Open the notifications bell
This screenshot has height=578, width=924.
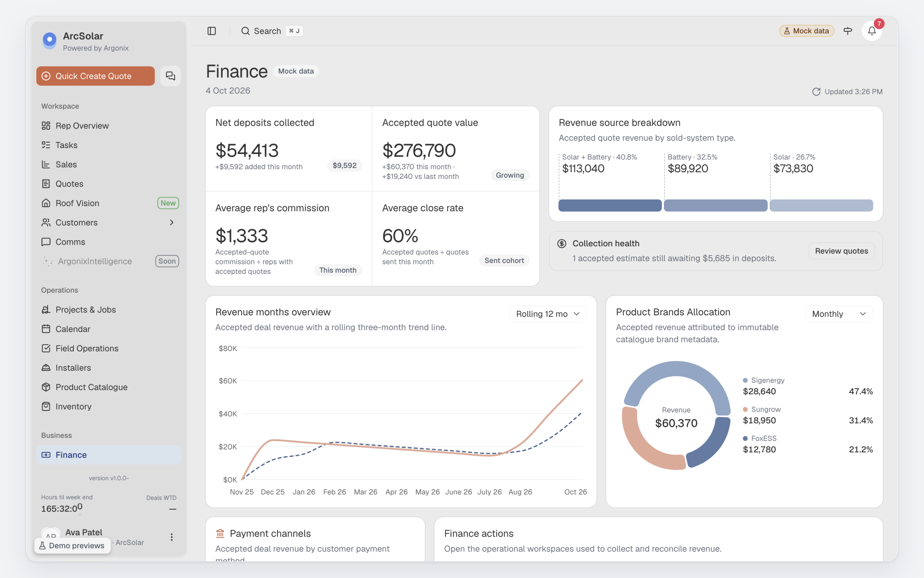pyautogui.click(x=872, y=31)
